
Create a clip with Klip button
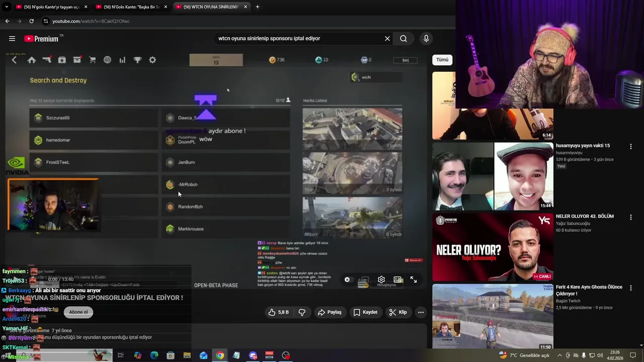click(398, 312)
